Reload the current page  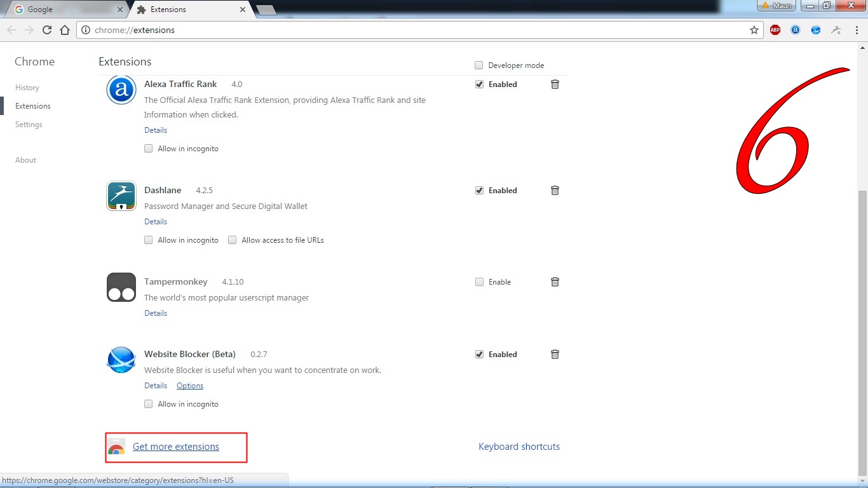click(x=47, y=30)
